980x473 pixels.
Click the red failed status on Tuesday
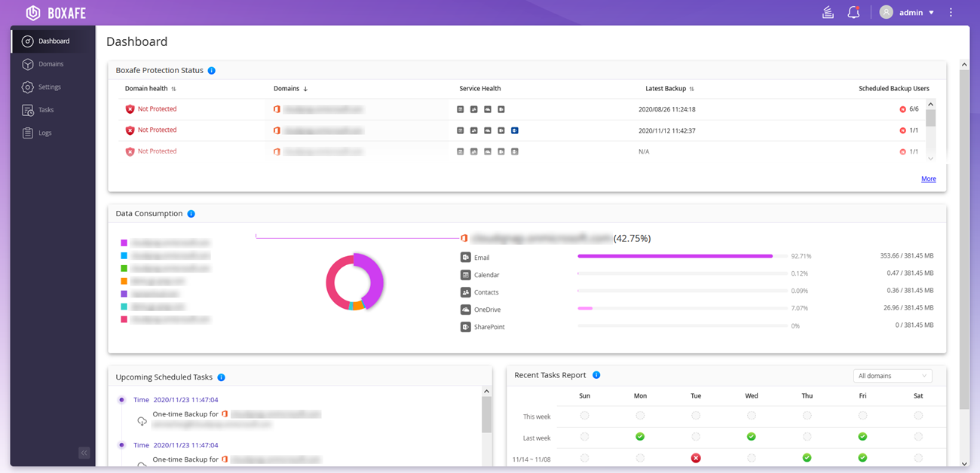tap(696, 458)
